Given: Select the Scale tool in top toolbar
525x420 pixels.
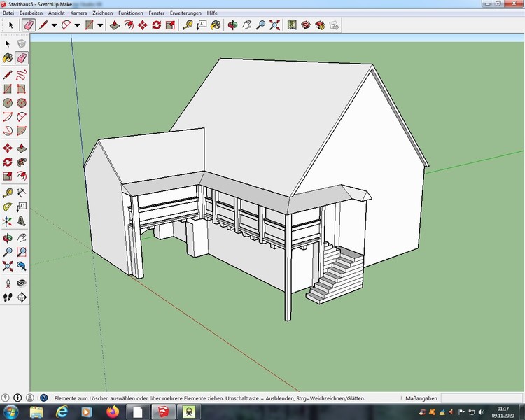Looking at the screenshot, I should click(170, 25).
